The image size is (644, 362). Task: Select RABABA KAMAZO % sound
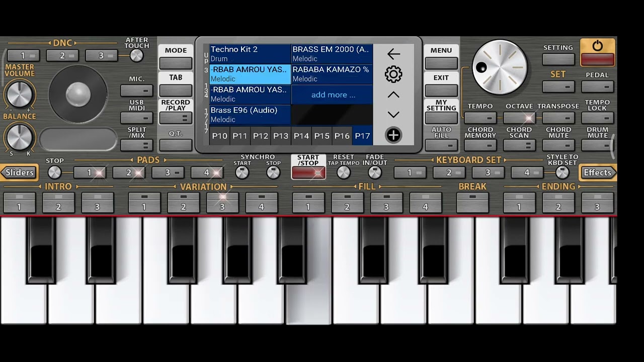point(332,74)
